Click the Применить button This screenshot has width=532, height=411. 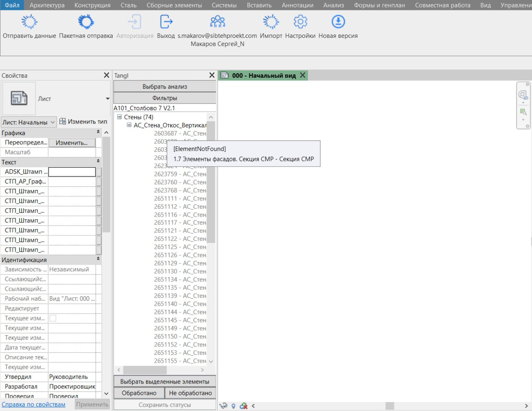pyautogui.click(x=92, y=404)
